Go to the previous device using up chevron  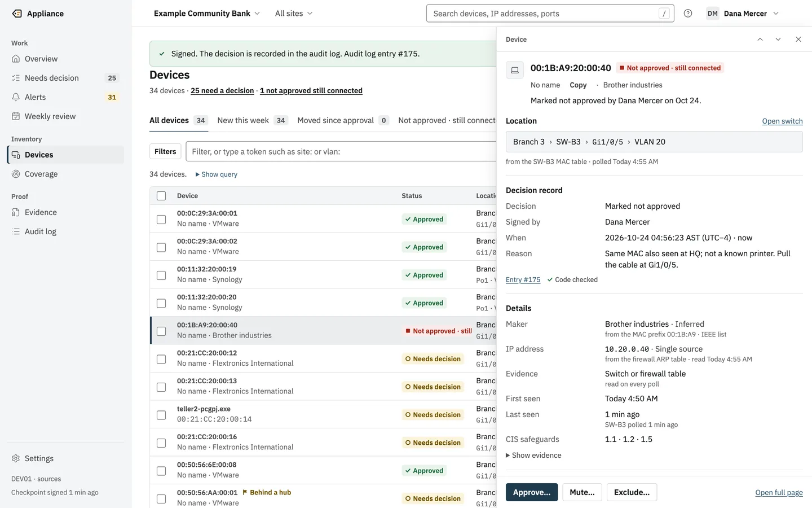tap(760, 40)
